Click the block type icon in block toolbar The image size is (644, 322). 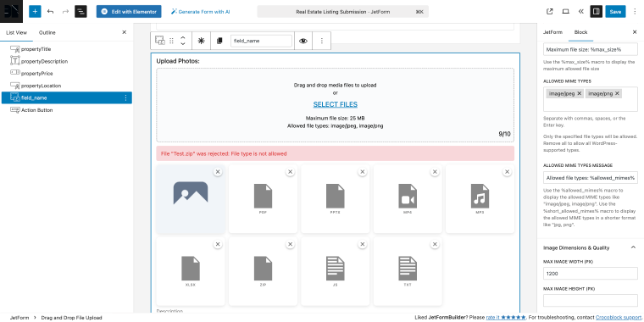click(x=160, y=41)
